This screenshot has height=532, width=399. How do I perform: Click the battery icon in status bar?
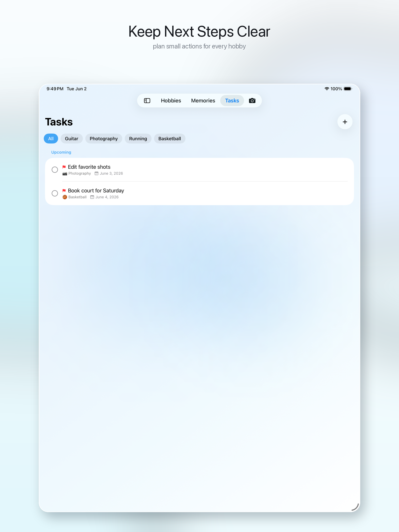pyautogui.click(x=348, y=89)
